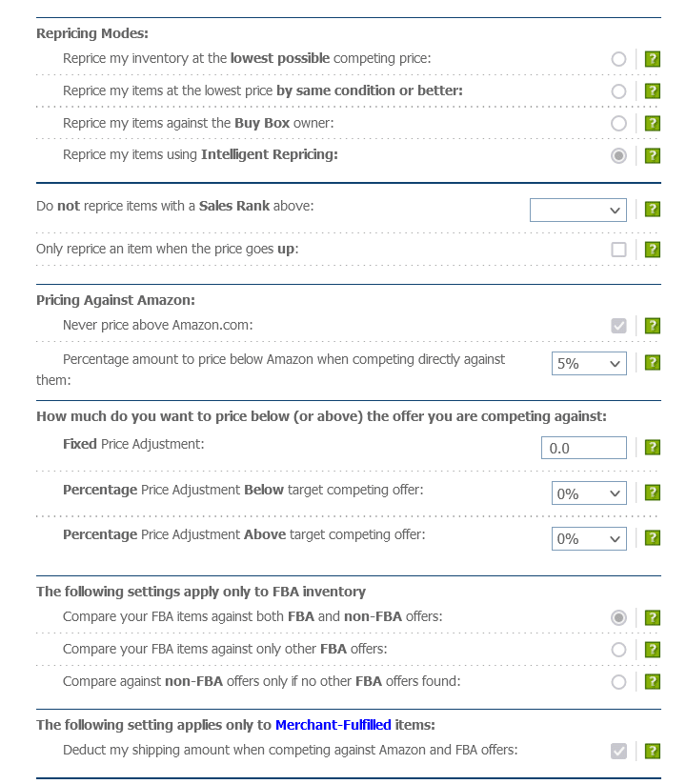Follow the Merchant-Fulfilled link

tap(333, 725)
